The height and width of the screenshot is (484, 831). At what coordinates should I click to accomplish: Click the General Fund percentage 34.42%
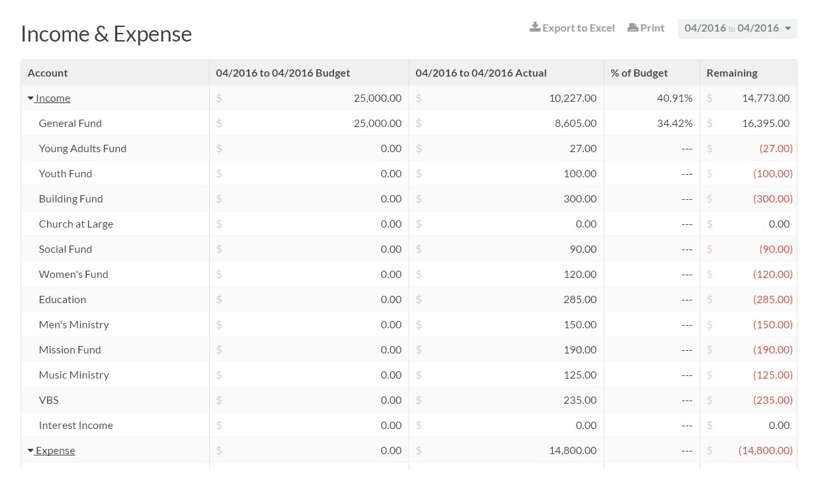pos(674,124)
